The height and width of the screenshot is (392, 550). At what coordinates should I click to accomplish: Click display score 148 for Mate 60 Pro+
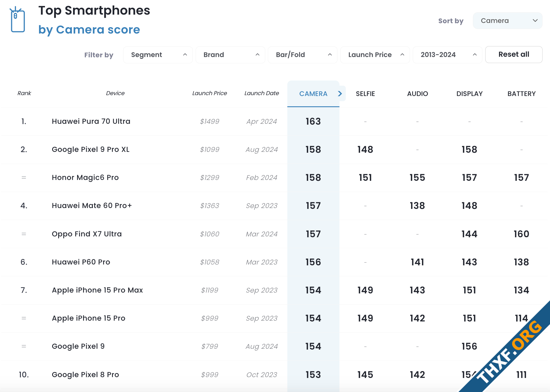pyautogui.click(x=469, y=205)
